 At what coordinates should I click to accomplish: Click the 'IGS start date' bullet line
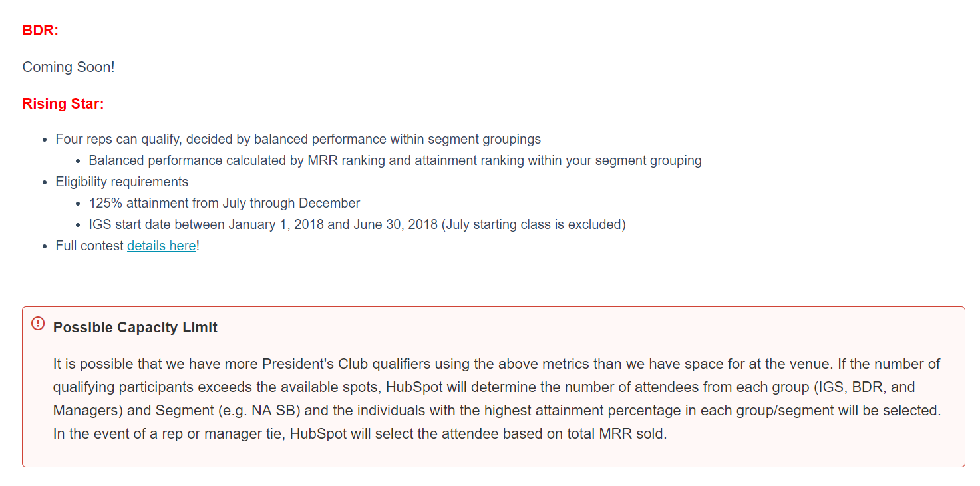point(357,224)
